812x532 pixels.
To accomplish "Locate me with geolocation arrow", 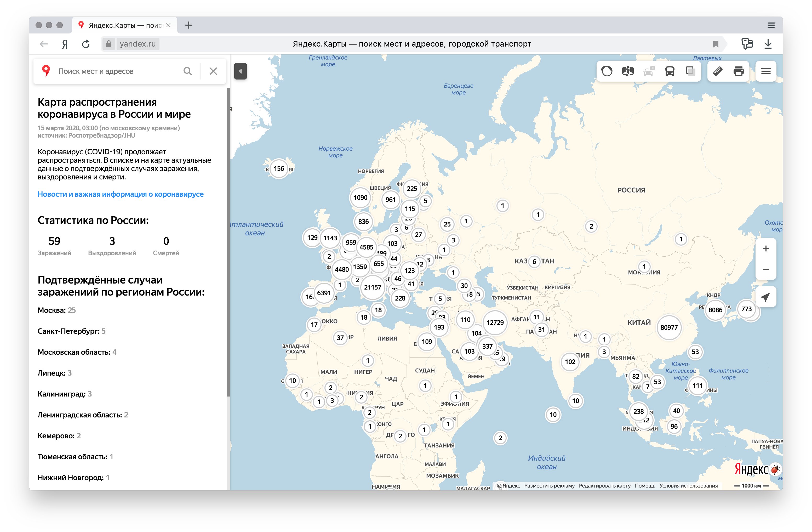I will pyautogui.click(x=766, y=297).
